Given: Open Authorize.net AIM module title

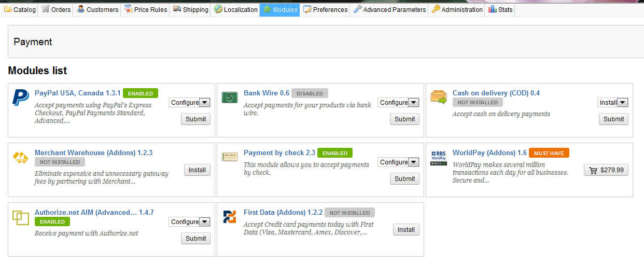Looking at the screenshot, I should 94,213.
